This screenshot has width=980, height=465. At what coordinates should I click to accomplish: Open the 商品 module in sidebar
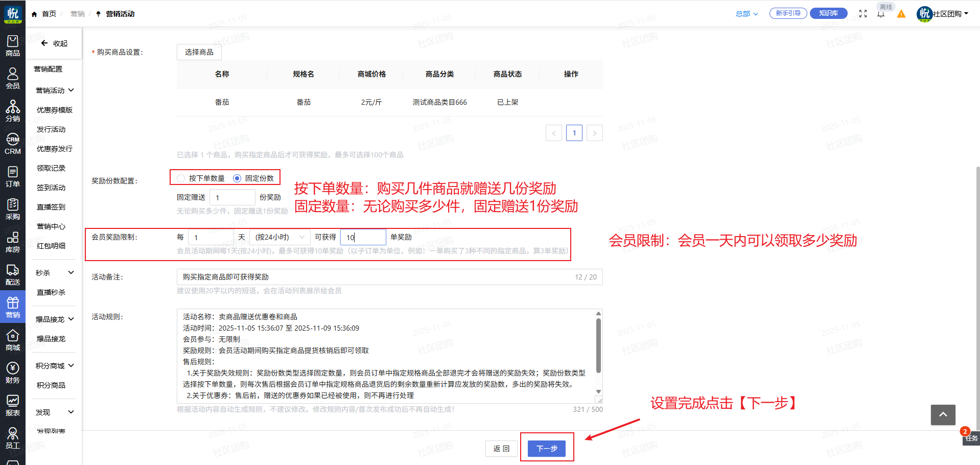point(13,45)
